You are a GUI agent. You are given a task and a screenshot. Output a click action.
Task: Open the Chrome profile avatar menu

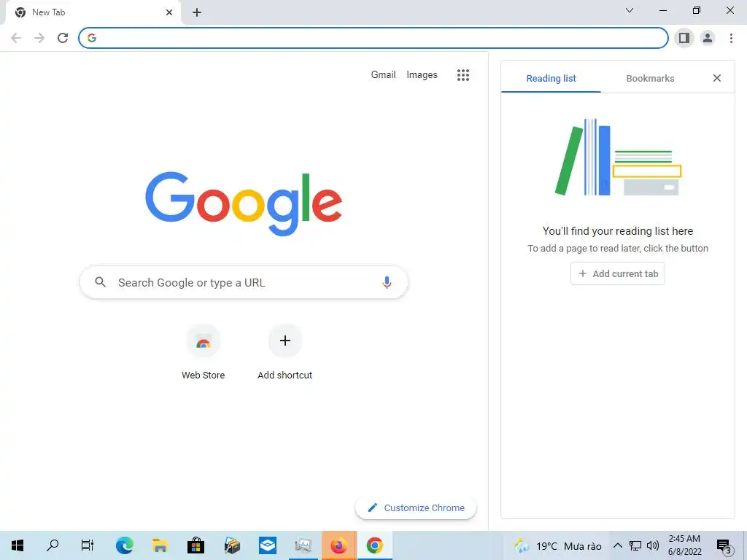click(708, 38)
